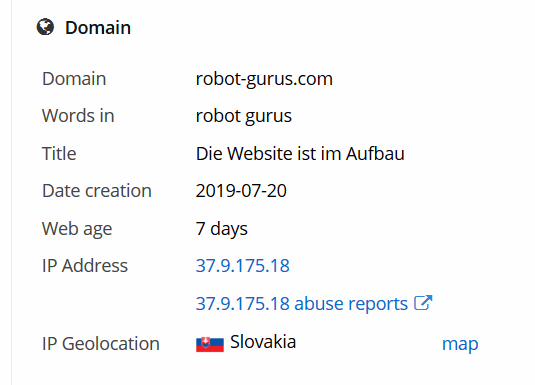Click the Title row label
Screen dimensions: 535x385
(x=59, y=153)
